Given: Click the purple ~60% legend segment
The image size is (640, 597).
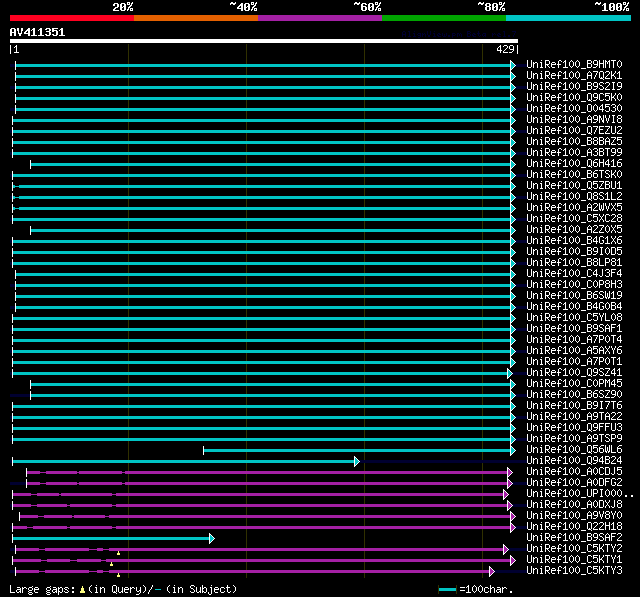Looking at the screenshot, I should pyautogui.click(x=320, y=18).
